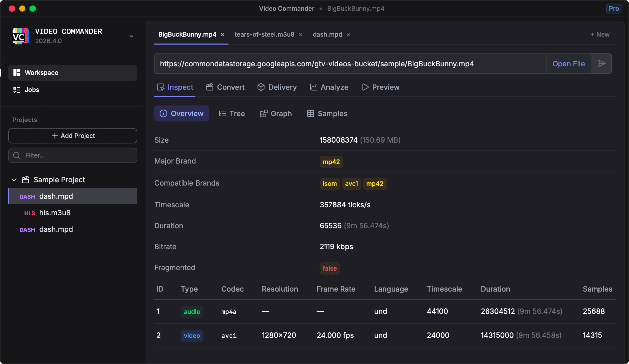629x364 pixels.
Task: Select the Analyze tool
Action: [x=329, y=87]
